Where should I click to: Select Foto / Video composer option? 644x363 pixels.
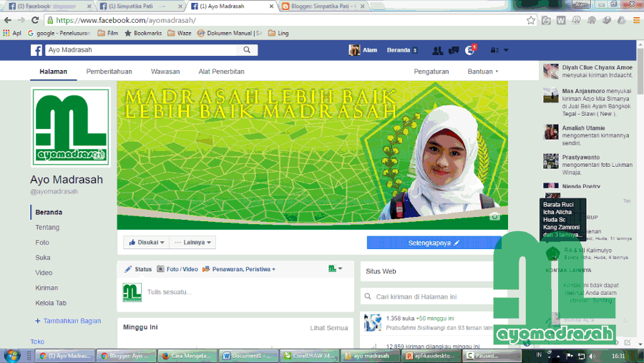point(177,269)
